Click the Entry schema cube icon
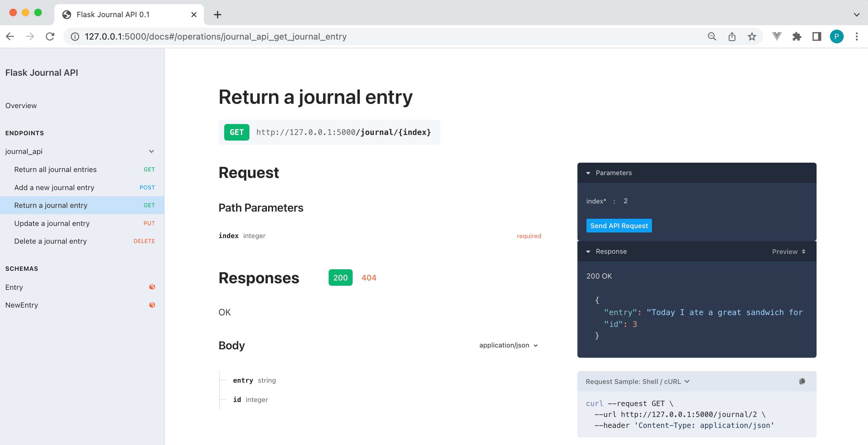The width and height of the screenshot is (868, 445). tap(152, 287)
